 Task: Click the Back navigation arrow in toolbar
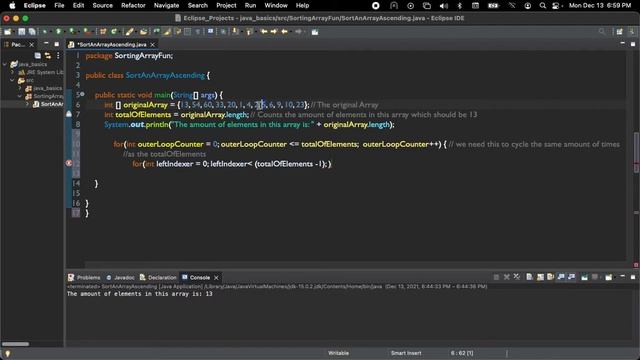284,32
